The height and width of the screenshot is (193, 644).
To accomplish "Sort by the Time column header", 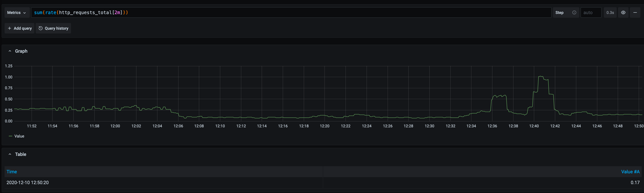I will 12,172.
